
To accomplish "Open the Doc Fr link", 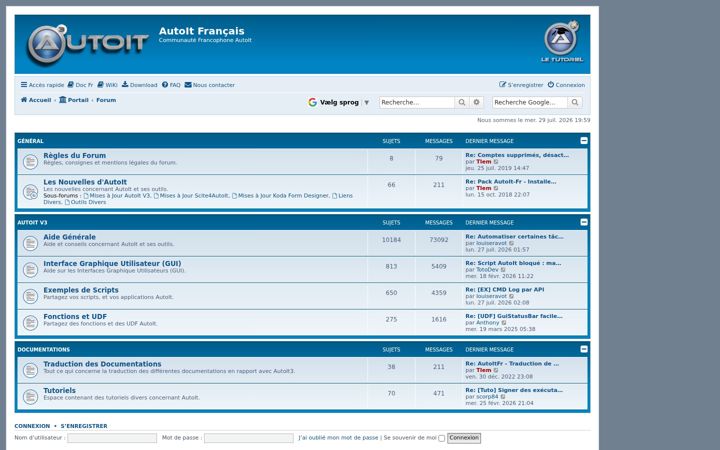I will click(x=80, y=85).
